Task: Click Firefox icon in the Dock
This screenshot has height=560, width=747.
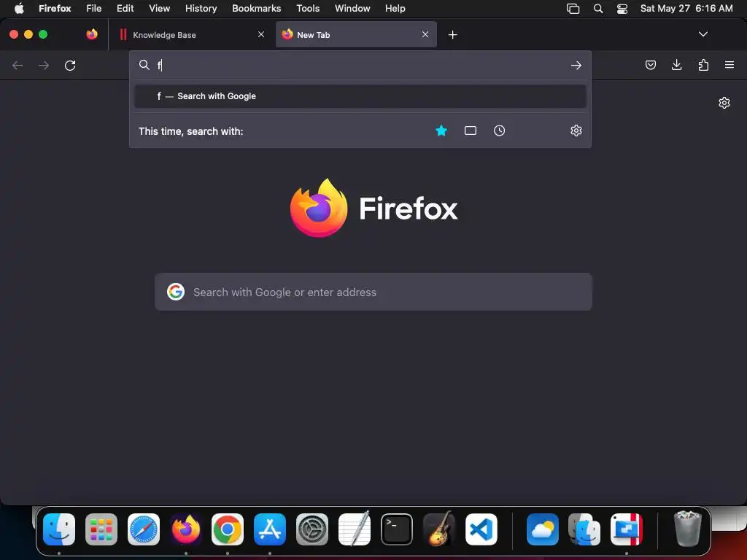Action: pyautogui.click(x=186, y=529)
